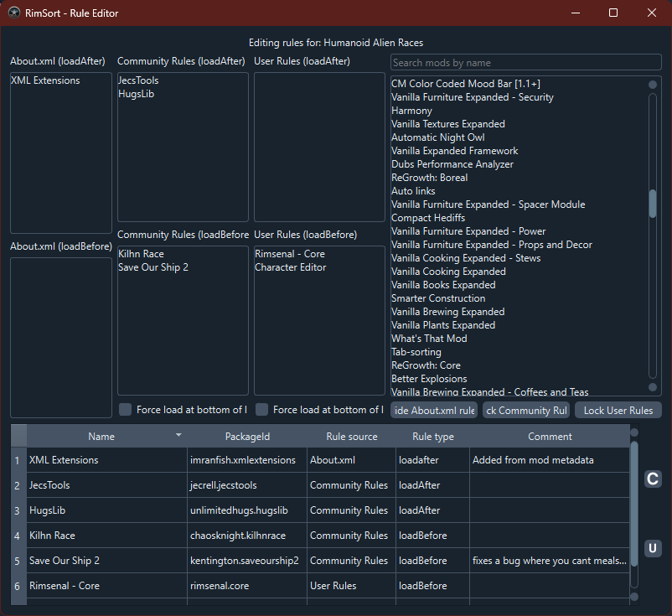Viewport: 672px width, 616px height.
Task: Select HugsLib in Community Rules loadAfter list
Action: click(x=137, y=94)
